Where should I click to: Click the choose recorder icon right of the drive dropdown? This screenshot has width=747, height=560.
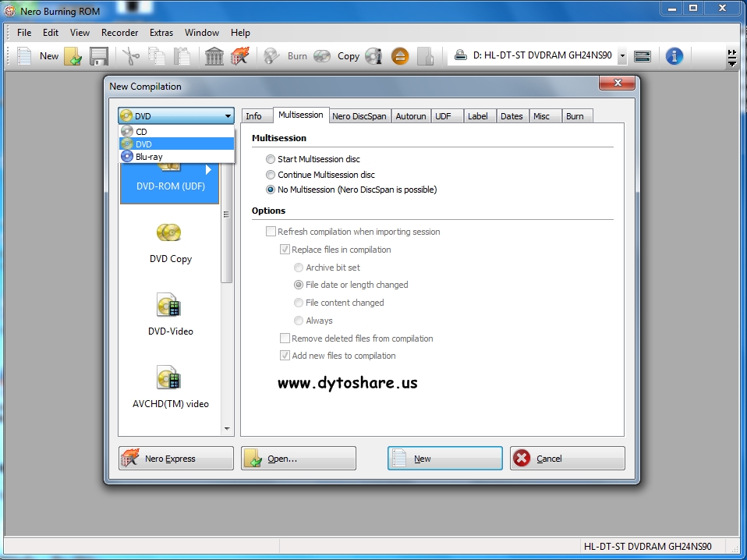643,55
